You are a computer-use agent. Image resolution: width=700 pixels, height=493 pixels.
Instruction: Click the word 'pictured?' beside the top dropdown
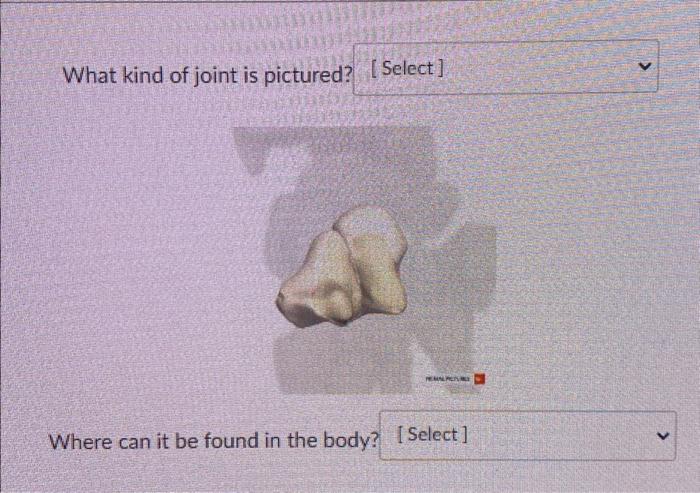click(308, 76)
